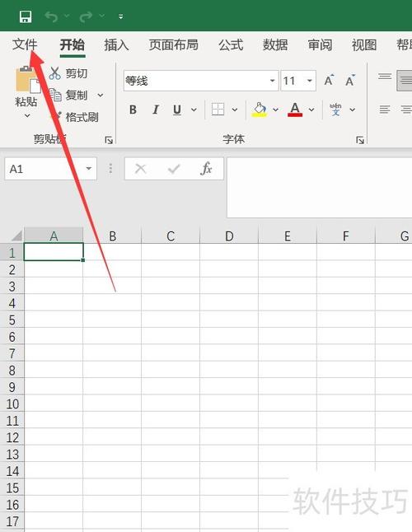Open the 剪贴板 dialog launcher
412x532 pixels.
click(x=109, y=140)
